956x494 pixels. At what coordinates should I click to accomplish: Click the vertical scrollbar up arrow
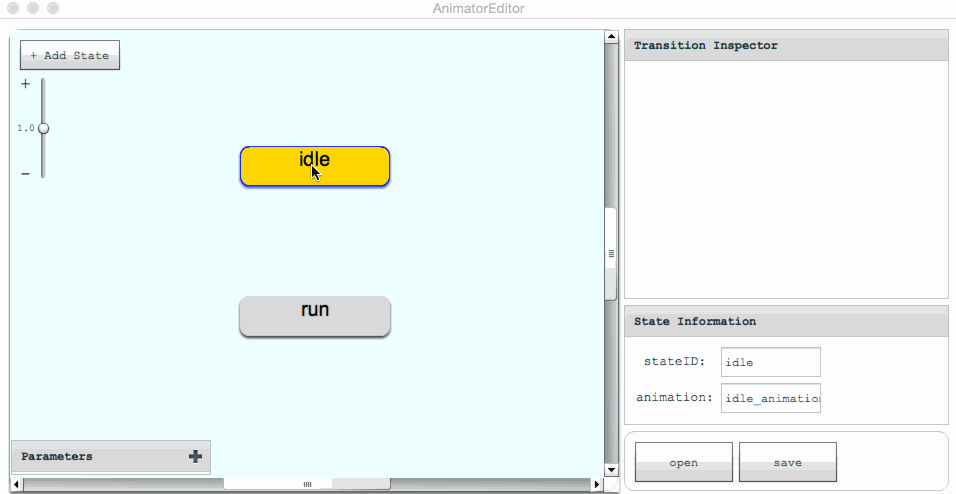pyautogui.click(x=611, y=38)
